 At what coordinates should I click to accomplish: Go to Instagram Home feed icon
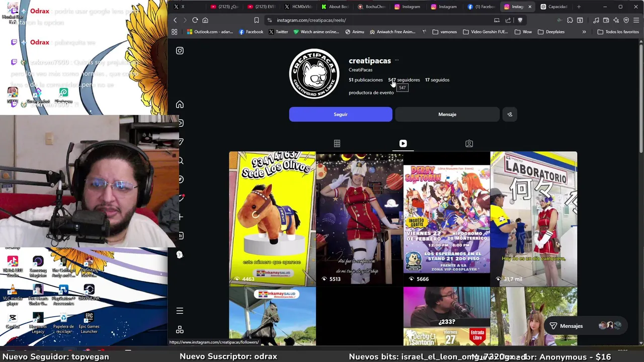(x=180, y=105)
